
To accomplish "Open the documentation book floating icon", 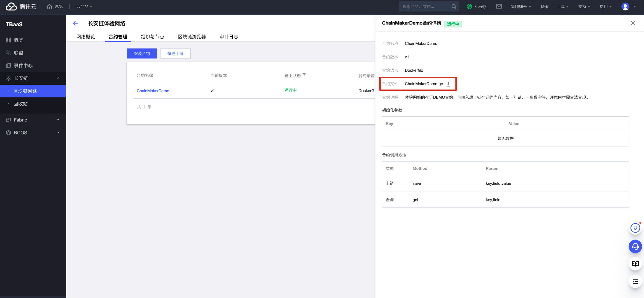I will tap(635, 264).
